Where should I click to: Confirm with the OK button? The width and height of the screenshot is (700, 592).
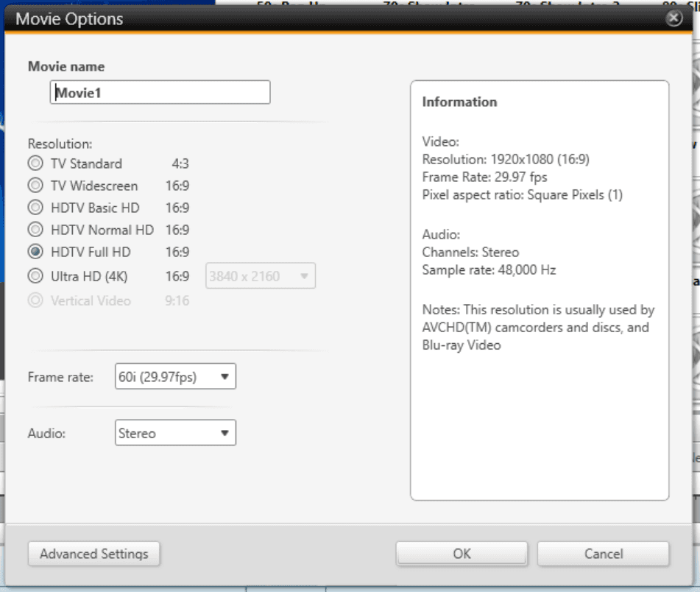pos(462,554)
